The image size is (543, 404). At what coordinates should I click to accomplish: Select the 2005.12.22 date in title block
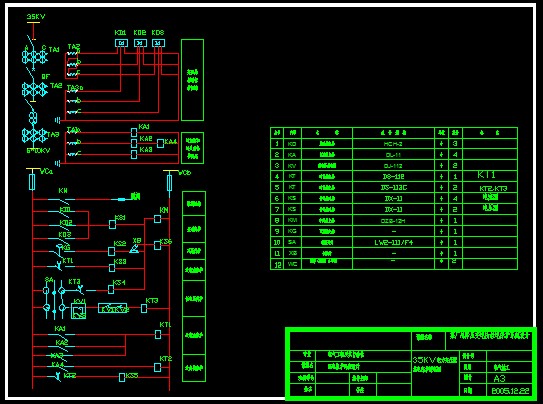tap(510, 391)
